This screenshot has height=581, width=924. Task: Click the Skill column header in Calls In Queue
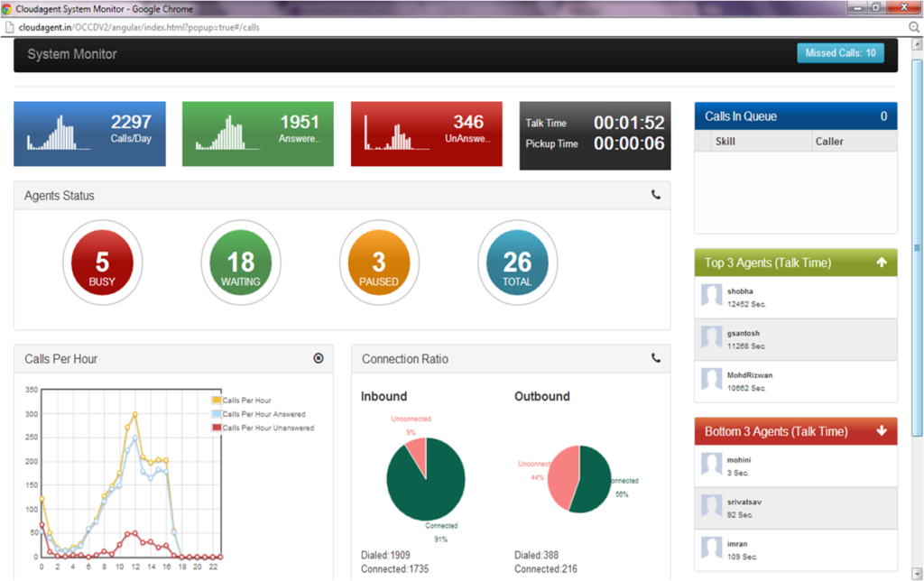tap(725, 142)
